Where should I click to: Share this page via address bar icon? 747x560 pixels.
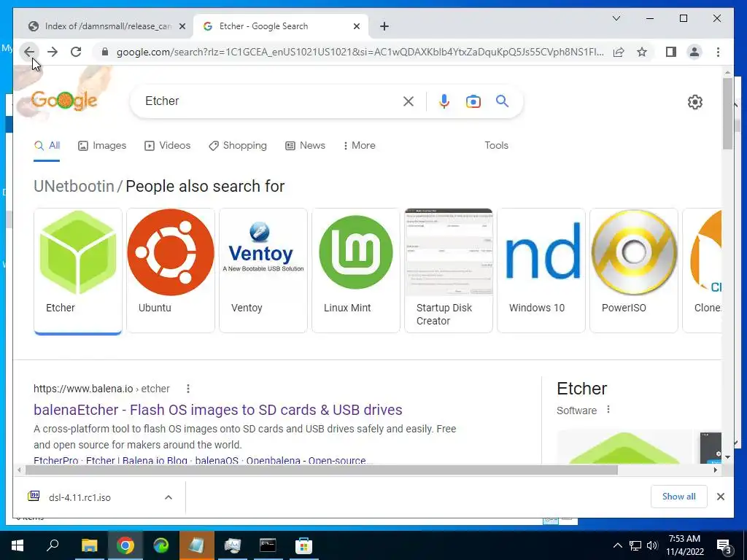click(619, 52)
